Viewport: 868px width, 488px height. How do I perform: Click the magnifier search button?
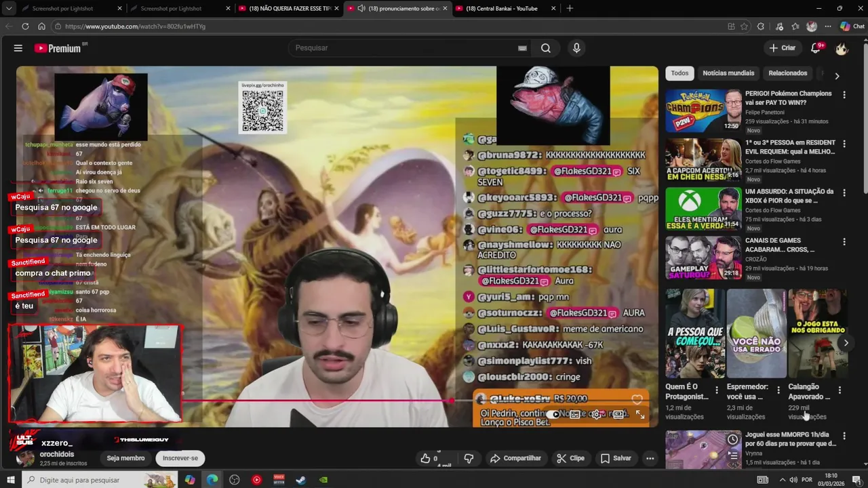click(546, 48)
